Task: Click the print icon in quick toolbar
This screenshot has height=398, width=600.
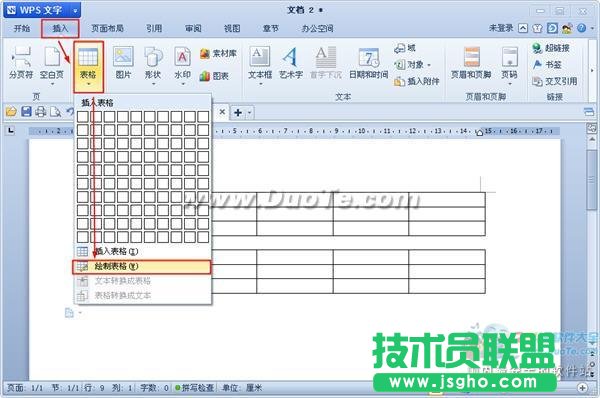Action: click(x=40, y=112)
